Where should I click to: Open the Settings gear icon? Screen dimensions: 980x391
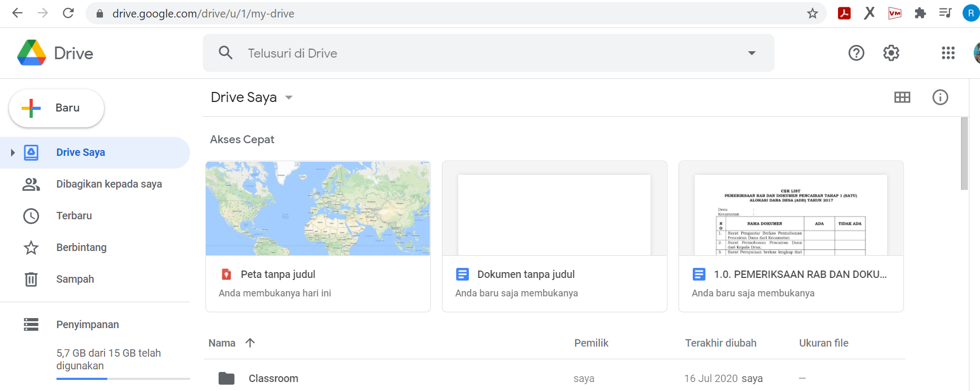[891, 53]
